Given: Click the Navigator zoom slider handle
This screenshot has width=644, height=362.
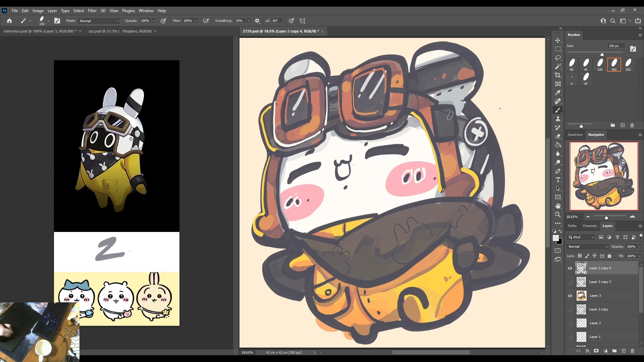Looking at the screenshot, I should click(606, 218).
